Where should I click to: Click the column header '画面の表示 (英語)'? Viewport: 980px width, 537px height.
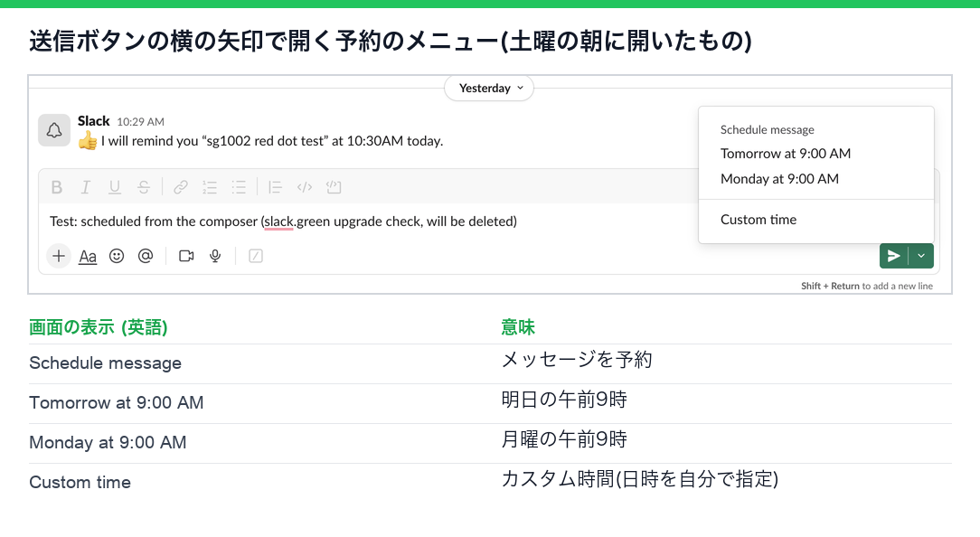pyautogui.click(x=99, y=327)
